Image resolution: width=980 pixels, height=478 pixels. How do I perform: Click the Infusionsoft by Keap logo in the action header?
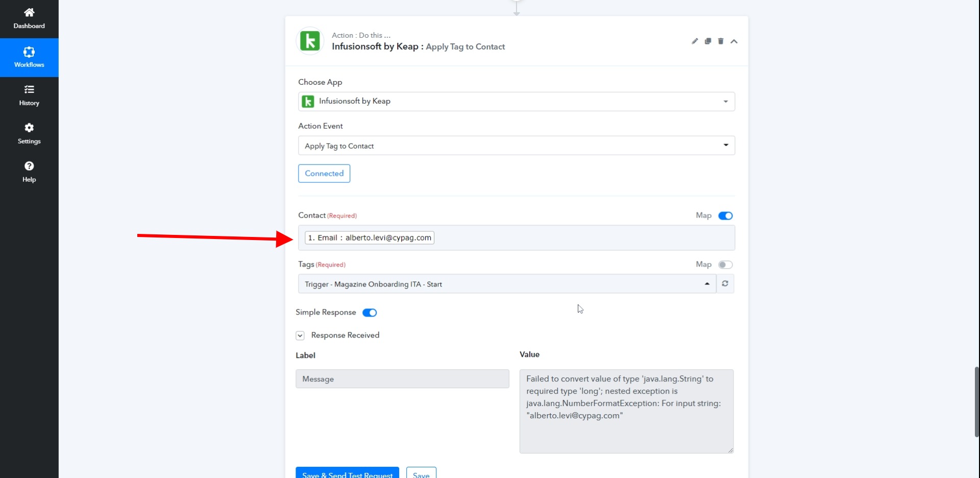(310, 41)
